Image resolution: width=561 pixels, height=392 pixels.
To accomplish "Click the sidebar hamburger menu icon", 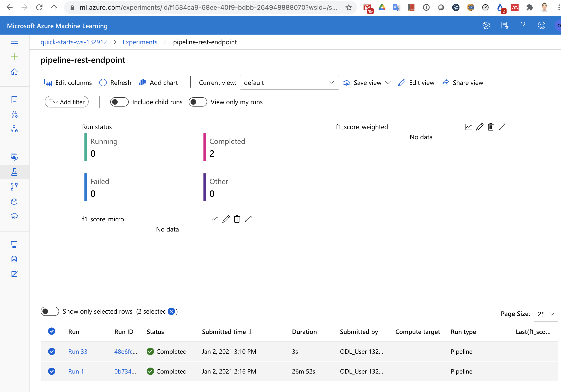I will 14,42.
